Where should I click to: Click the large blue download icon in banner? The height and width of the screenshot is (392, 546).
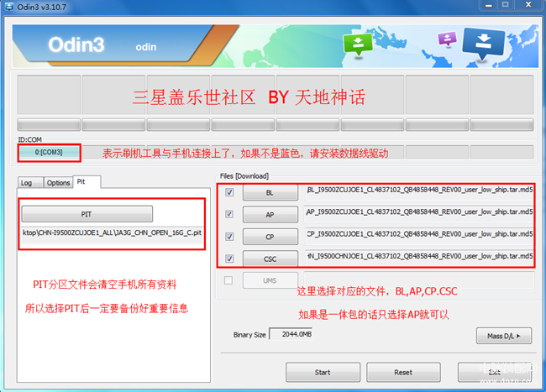tap(483, 43)
